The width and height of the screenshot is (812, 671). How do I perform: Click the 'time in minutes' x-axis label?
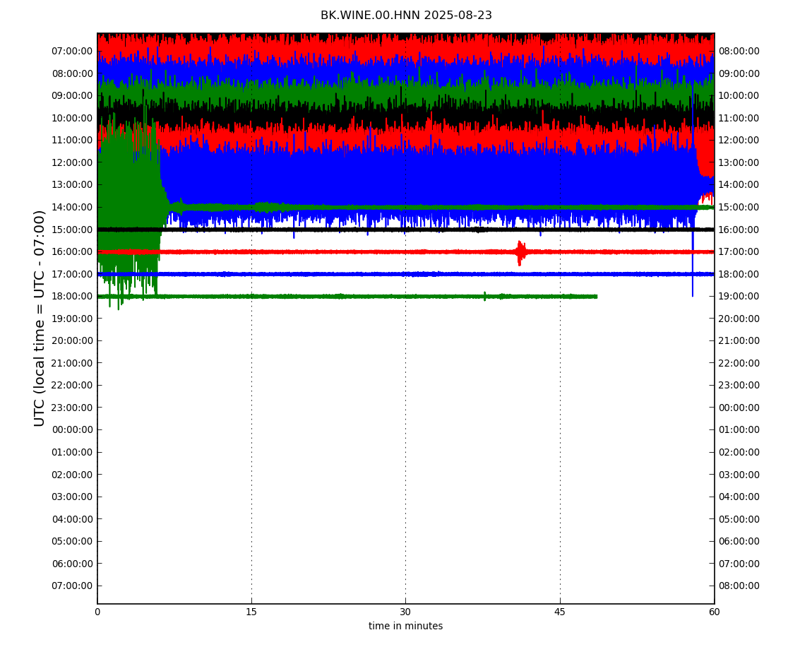point(405,626)
